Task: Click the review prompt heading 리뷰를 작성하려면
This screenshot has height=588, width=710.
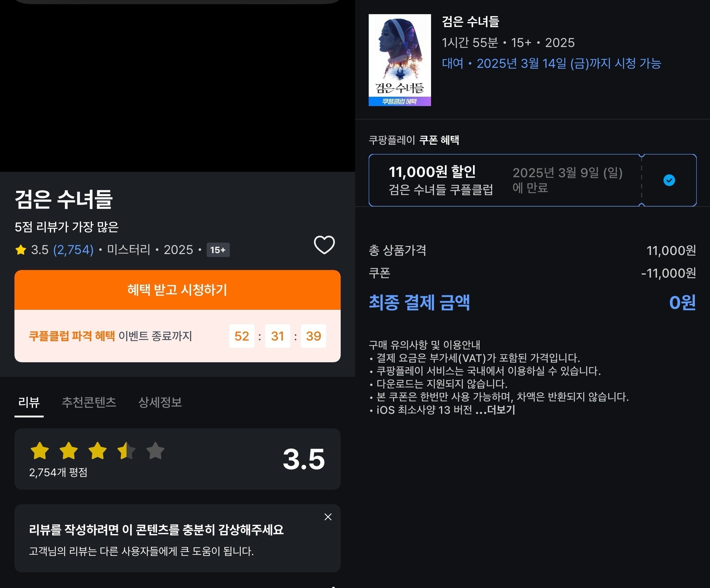Action: tap(156, 530)
